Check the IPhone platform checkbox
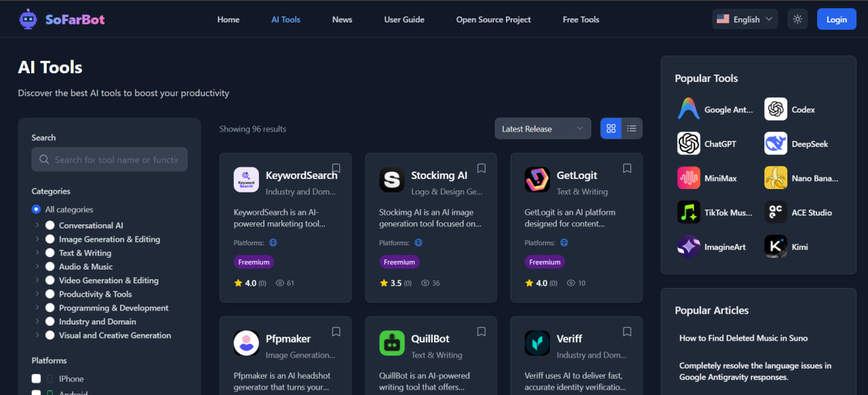This screenshot has width=868, height=395. tap(36, 379)
